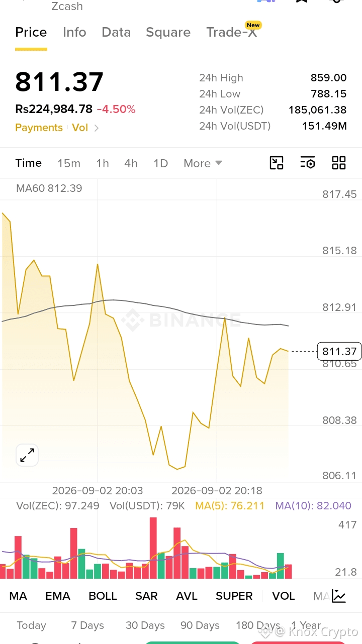Toggle the SAR indicator
The height and width of the screenshot is (644, 362).
(146, 596)
